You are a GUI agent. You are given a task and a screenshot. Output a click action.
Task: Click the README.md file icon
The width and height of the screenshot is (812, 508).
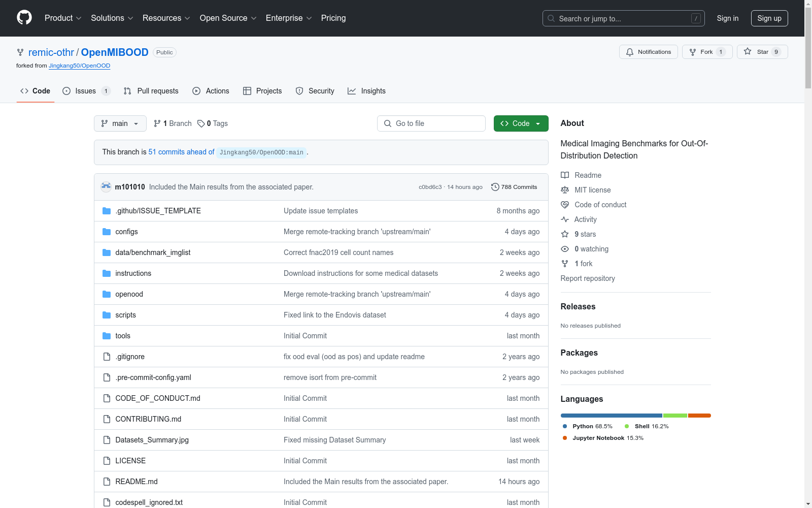click(107, 482)
